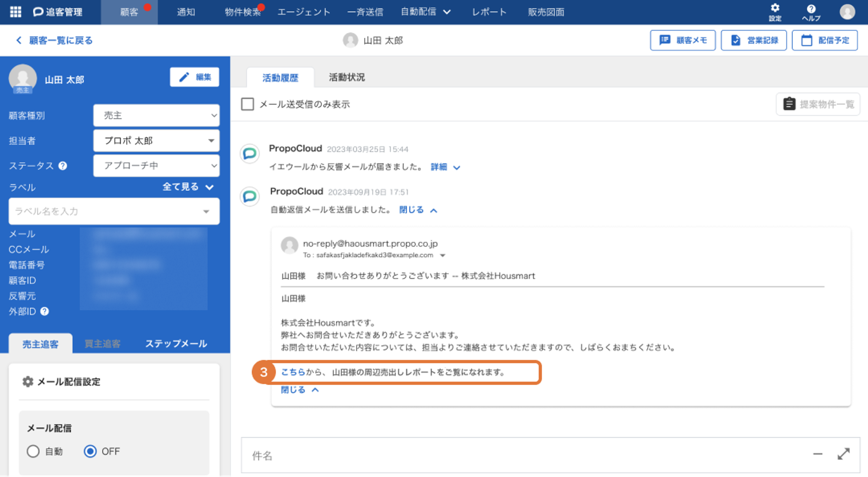
Task: Click the back arrow beside 顧客一覧に戻る
Action: tap(19, 40)
